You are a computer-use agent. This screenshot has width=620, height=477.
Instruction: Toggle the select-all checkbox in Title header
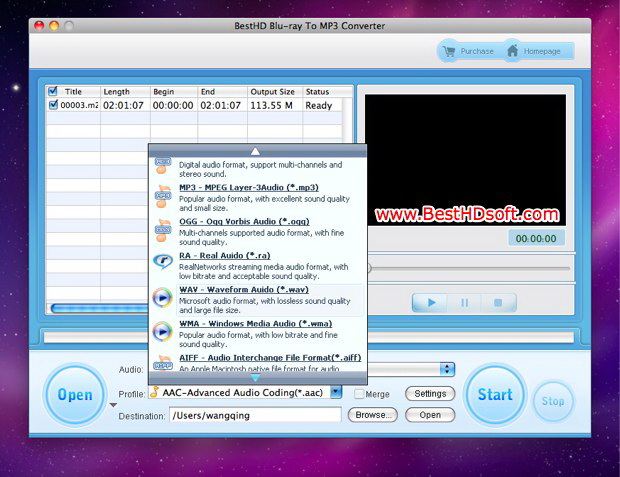pos(52,91)
